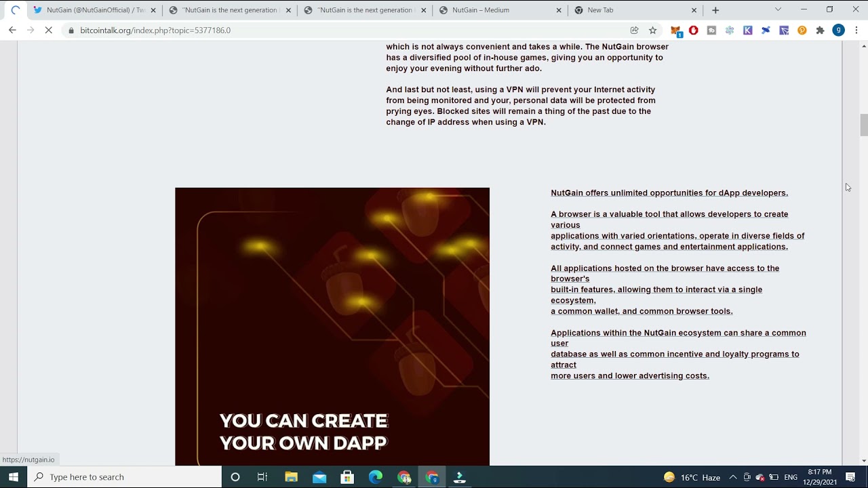
Task: Open the gray 1b extension icon
Action: [711, 30]
